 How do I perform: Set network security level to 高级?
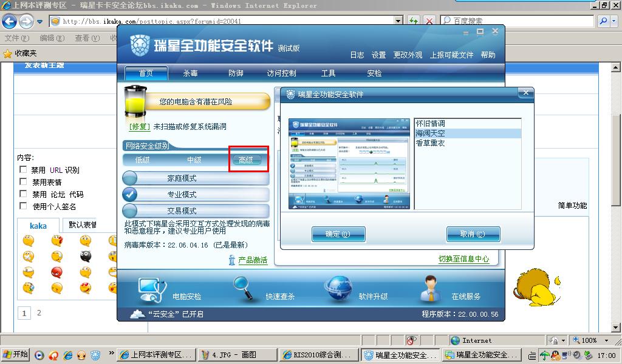click(x=246, y=160)
